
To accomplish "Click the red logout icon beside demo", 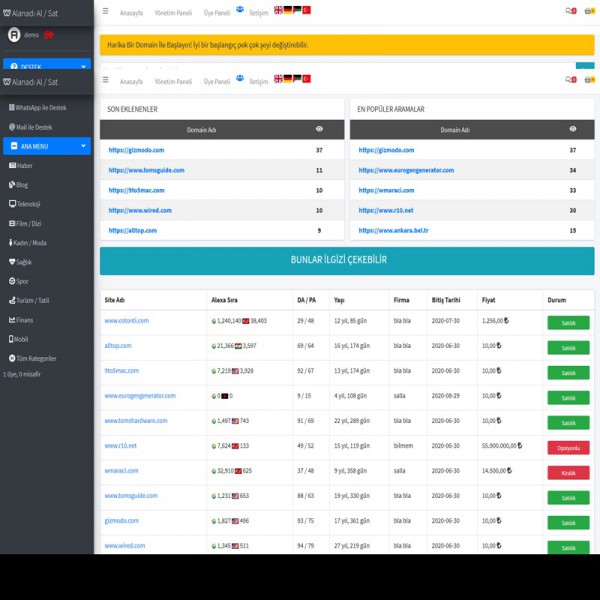I will click(49, 35).
